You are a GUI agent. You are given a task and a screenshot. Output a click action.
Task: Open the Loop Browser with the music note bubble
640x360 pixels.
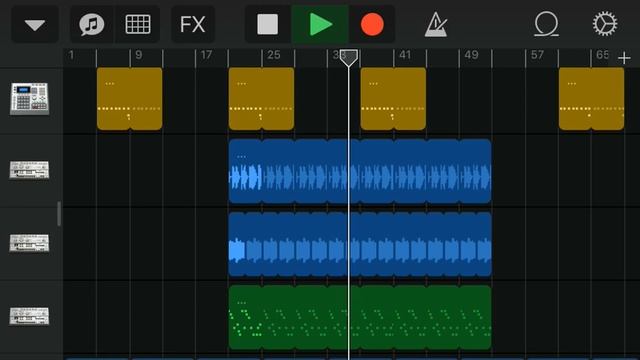(x=92, y=24)
